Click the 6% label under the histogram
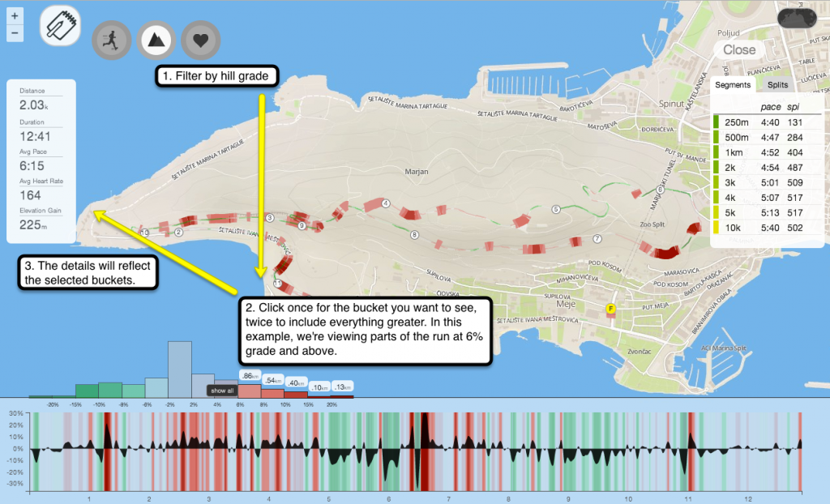 (x=240, y=404)
